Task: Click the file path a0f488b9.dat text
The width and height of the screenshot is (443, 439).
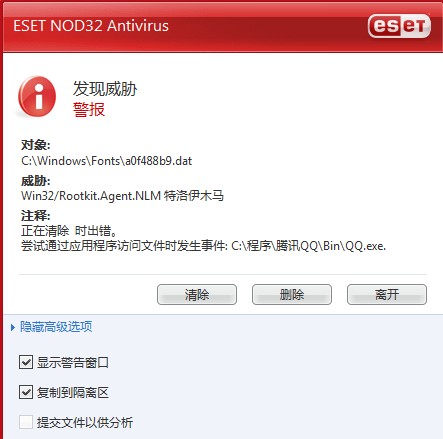Action: click(x=107, y=161)
